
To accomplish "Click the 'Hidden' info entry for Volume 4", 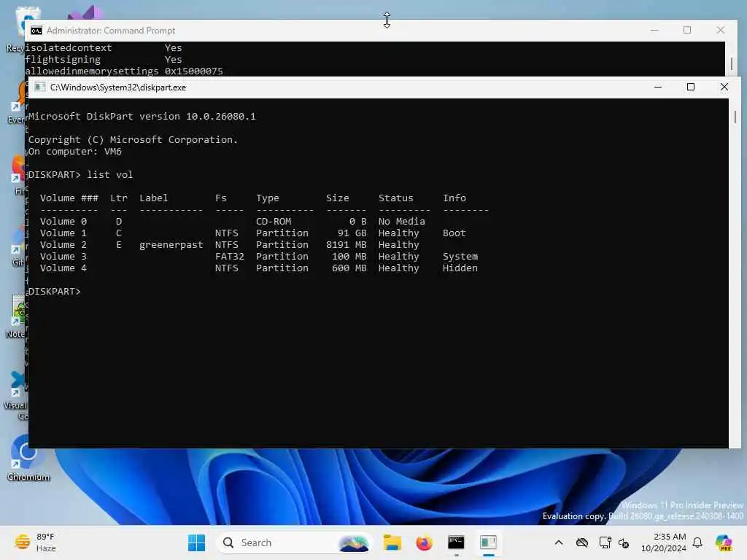I will click(x=460, y=268).
